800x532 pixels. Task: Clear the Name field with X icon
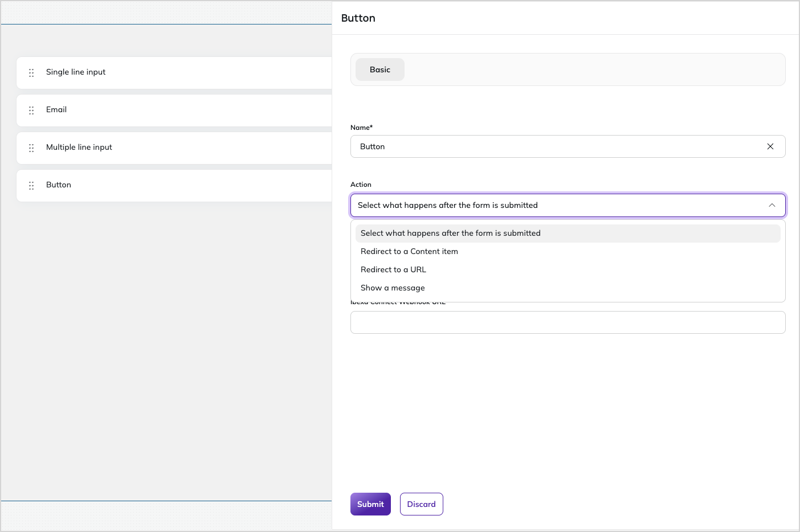pyautogui.click(x=770, y=146)
